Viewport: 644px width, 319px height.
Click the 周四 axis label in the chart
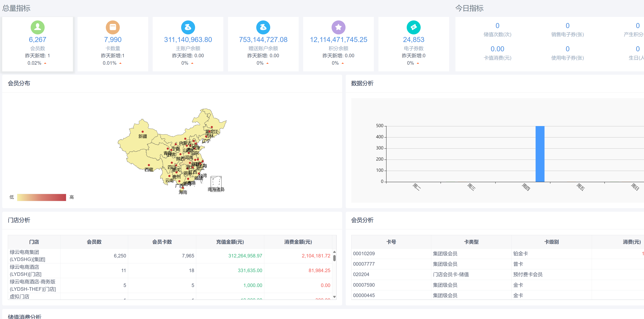tap(526, 188)
